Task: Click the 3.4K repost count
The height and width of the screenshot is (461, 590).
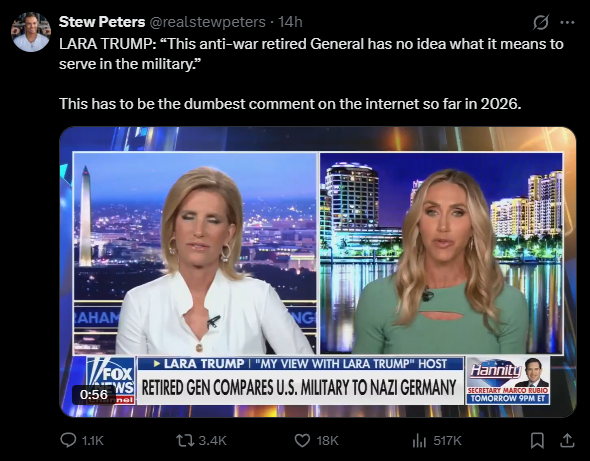Action: [x=212, y=440]
